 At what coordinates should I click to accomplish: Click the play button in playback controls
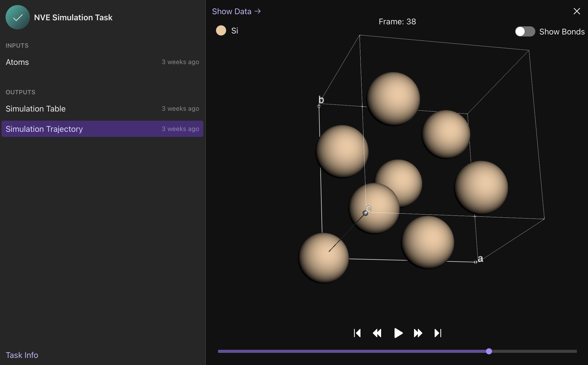[398, 333]
